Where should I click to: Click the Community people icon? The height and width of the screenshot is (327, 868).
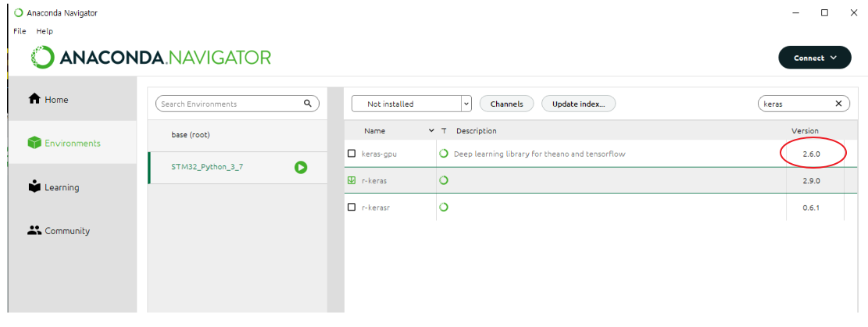[34, 230]
